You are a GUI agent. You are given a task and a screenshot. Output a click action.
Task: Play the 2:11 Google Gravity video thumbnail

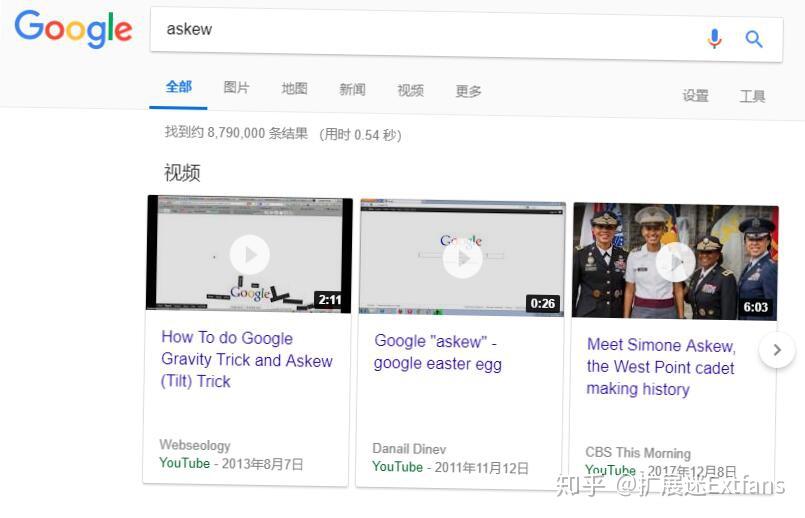pos(250,254)
